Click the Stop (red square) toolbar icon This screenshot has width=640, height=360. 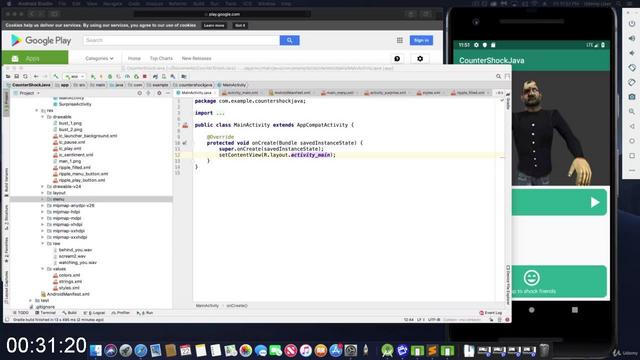(x=145, y=76)
